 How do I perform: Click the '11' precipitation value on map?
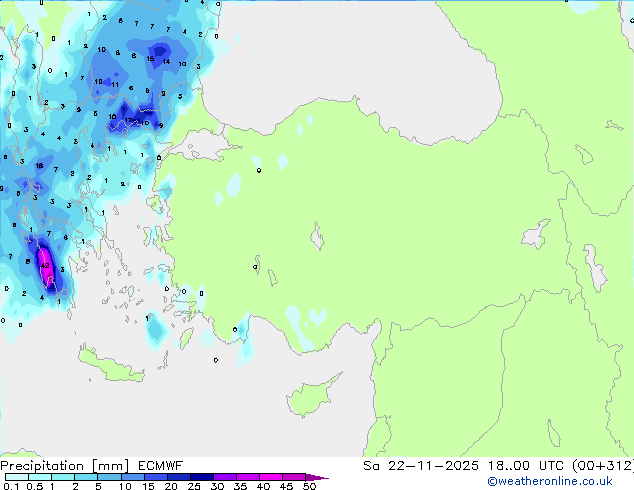click(x=115, y=84)
